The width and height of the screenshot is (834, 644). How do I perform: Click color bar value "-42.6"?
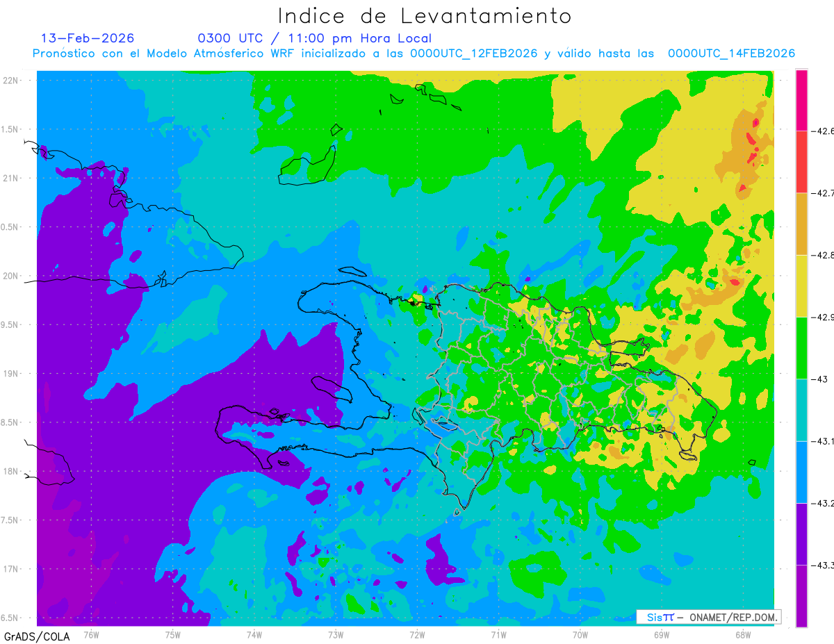pos(823,131)
